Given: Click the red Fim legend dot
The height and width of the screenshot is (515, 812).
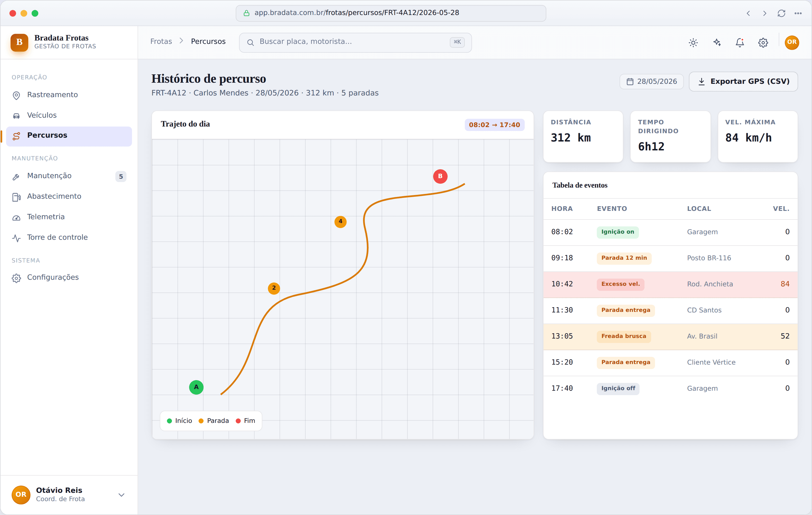Looking at the screenshot, I should (238, 421).
